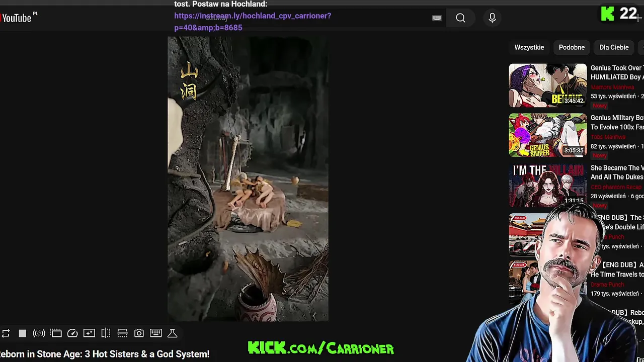This screenshot has height=362, width=644.
Task: Select the Dla Ciebie filter chip
Action: [x=614, y=47]
